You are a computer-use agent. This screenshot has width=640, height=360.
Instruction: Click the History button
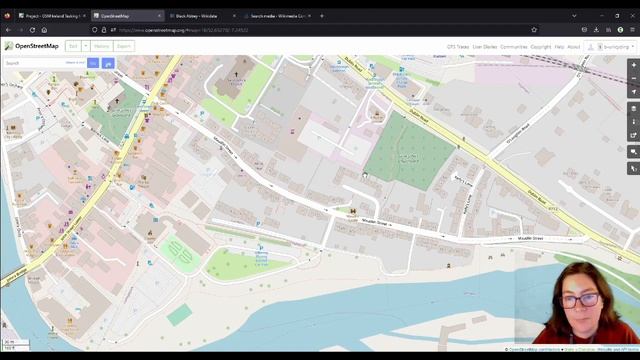(x=102, y=46)
